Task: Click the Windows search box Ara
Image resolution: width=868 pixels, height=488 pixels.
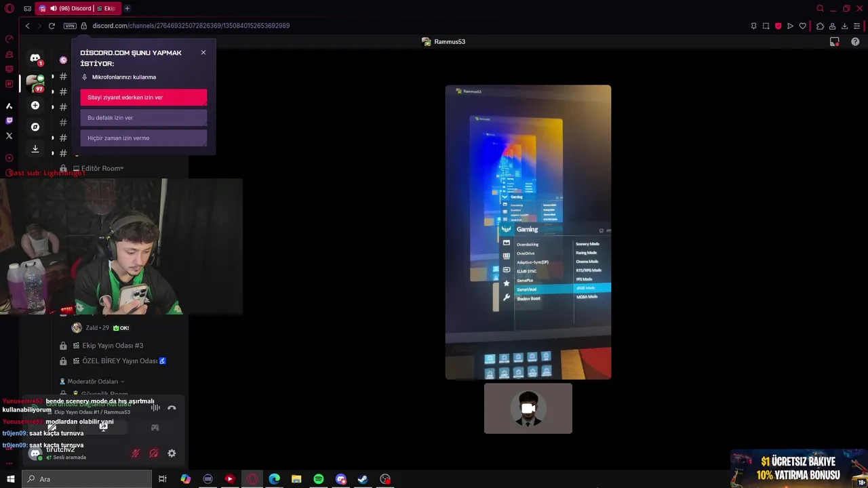Action: point(87,479)
